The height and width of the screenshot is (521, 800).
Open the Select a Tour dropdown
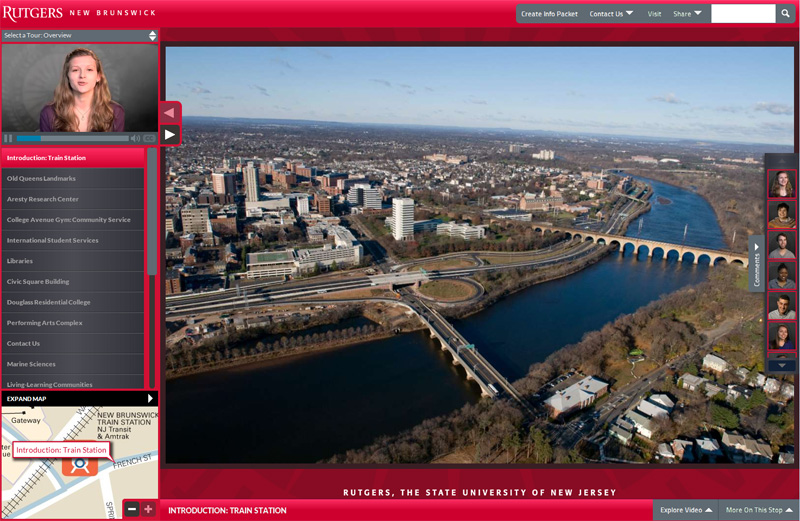pos(79,35)
